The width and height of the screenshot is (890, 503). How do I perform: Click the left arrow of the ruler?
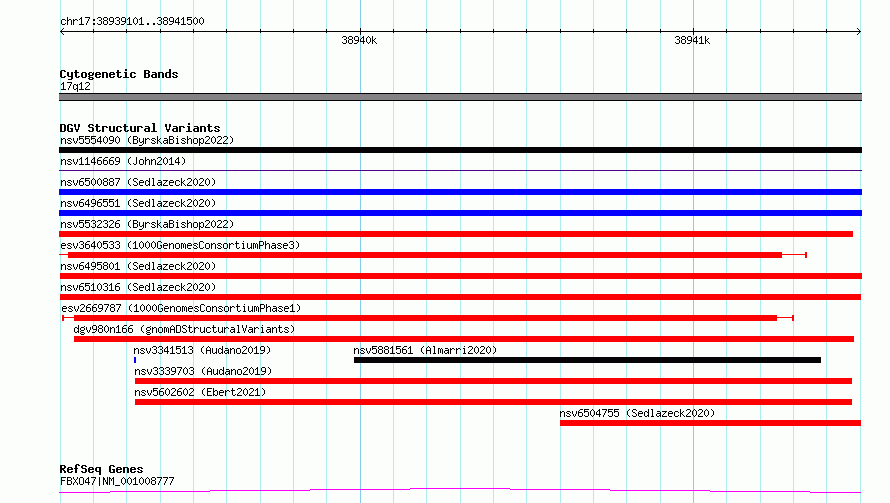pos(62,32)
